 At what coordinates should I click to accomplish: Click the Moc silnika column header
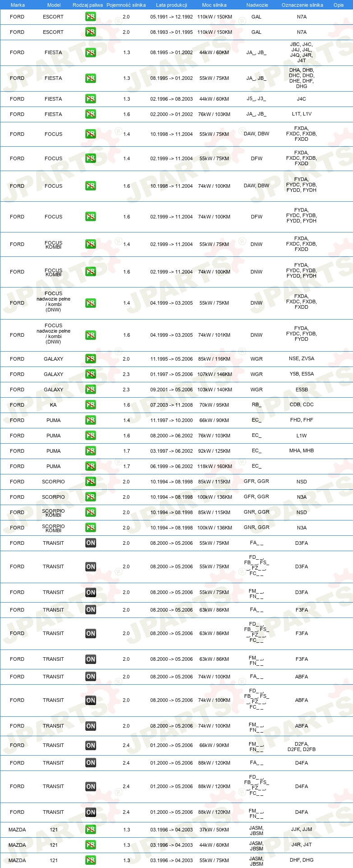(214, 5)
